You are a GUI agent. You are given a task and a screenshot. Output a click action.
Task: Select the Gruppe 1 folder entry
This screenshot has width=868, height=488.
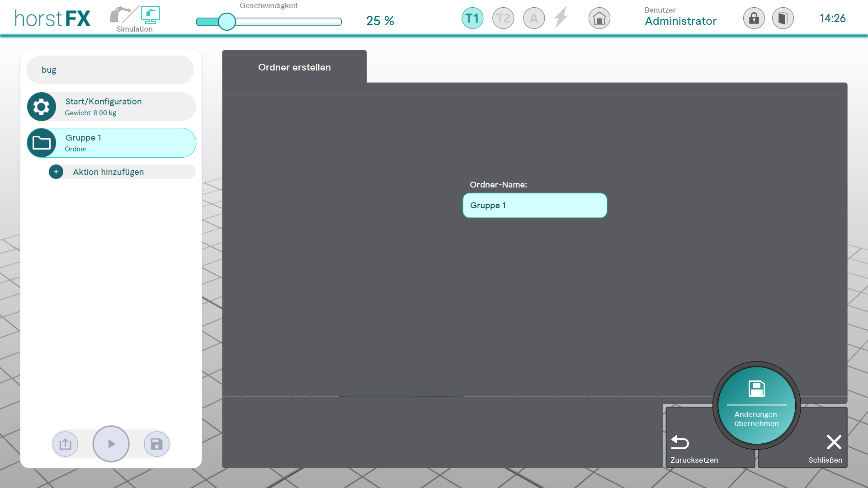(x=111, y=143)
